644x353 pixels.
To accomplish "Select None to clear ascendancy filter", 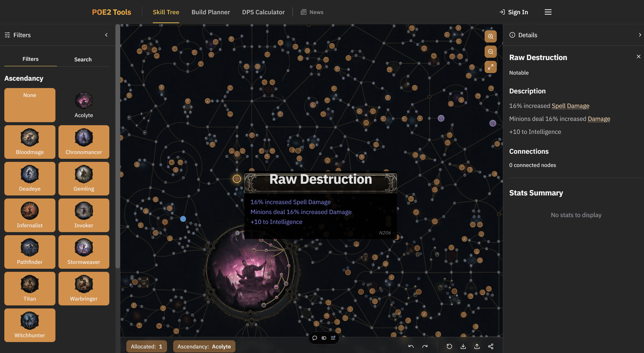I will 29,105.
